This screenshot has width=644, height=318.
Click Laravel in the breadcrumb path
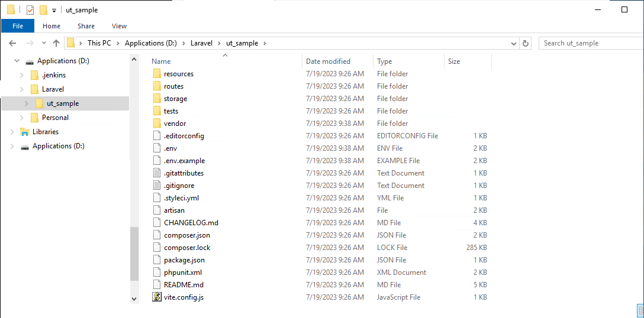201,43
